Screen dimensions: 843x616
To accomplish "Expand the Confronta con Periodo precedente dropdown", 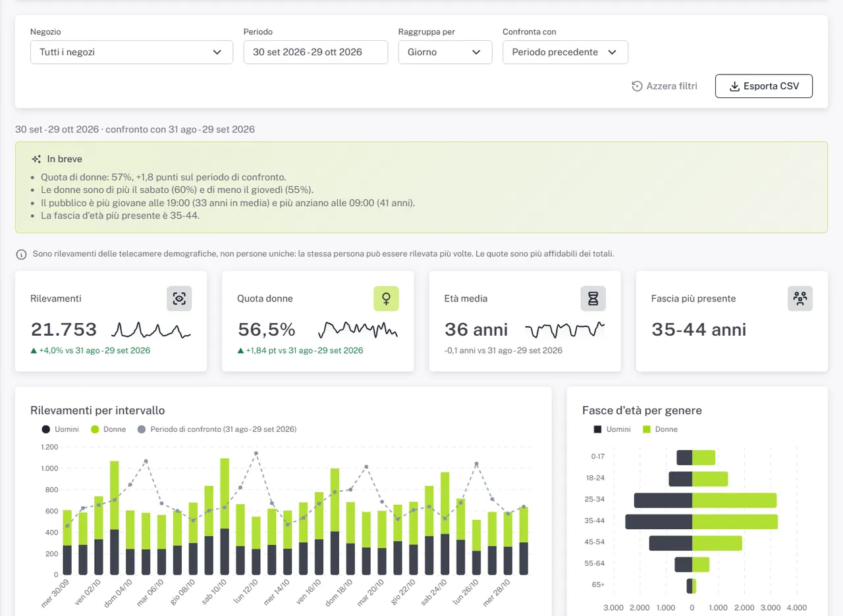I will (565, 52).
